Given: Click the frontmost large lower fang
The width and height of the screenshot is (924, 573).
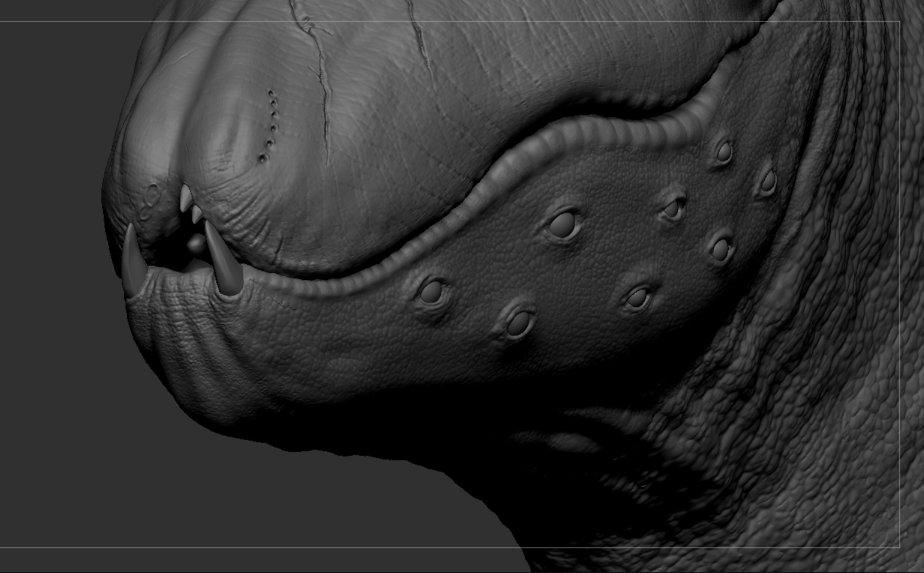Looking at the screenshot, I should (x=133, y=261).
